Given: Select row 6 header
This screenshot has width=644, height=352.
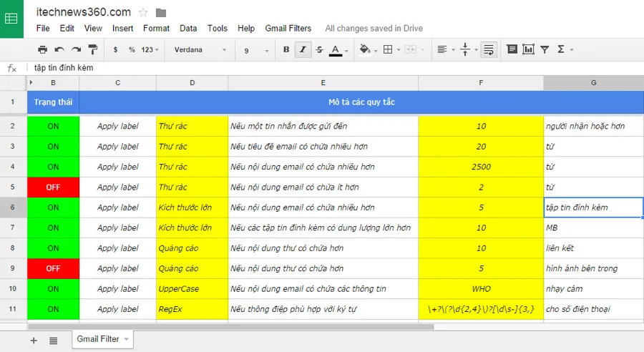Looking at the screenshot, I should 13,207.
